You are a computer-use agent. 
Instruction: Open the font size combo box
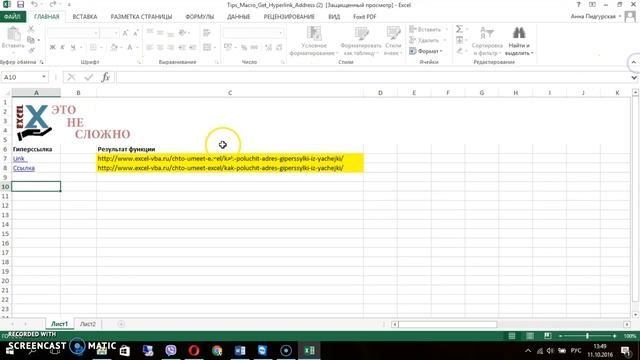click(x=109, y=33)
